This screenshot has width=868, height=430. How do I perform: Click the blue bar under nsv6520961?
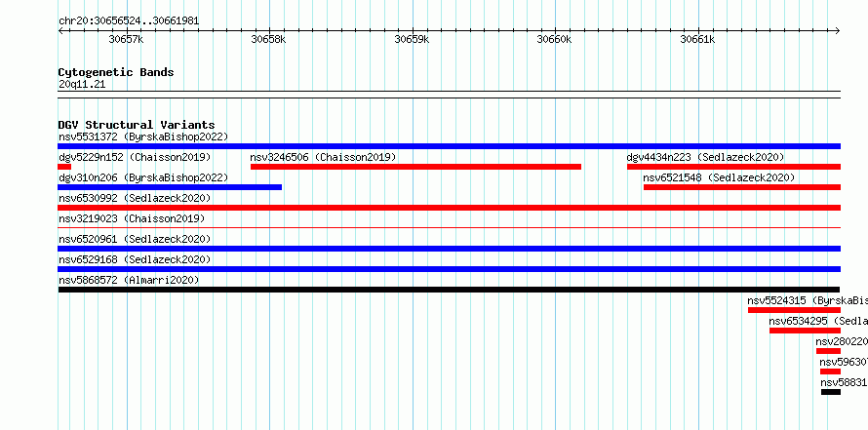click(x=449, y=249)
